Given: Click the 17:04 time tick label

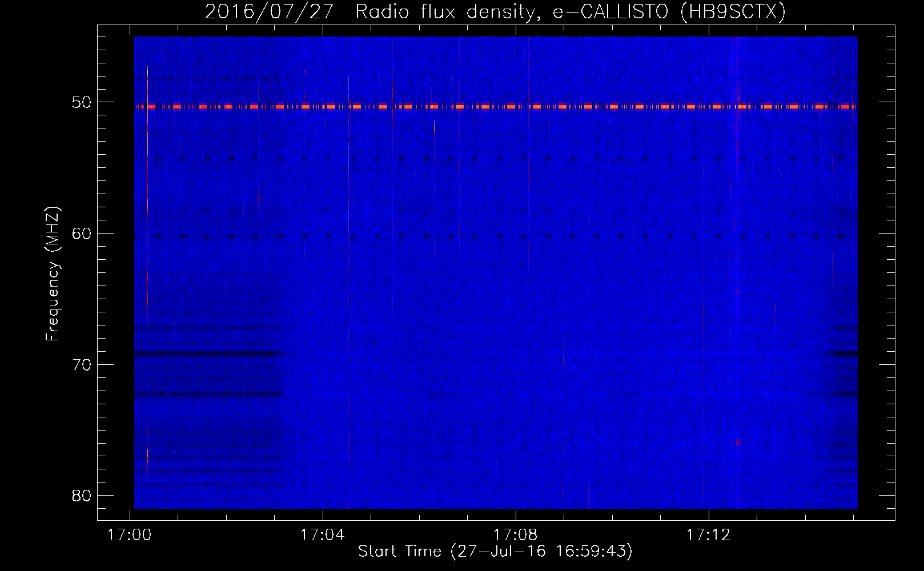Looking at the screenshot, I should (x=323, y=534).
